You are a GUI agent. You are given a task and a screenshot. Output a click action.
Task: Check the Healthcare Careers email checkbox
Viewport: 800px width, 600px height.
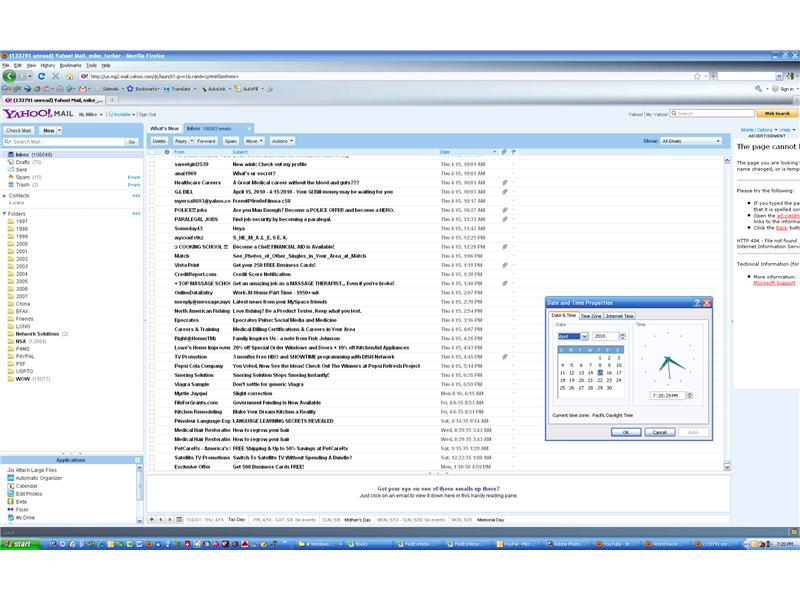click(x=152, y=183)
